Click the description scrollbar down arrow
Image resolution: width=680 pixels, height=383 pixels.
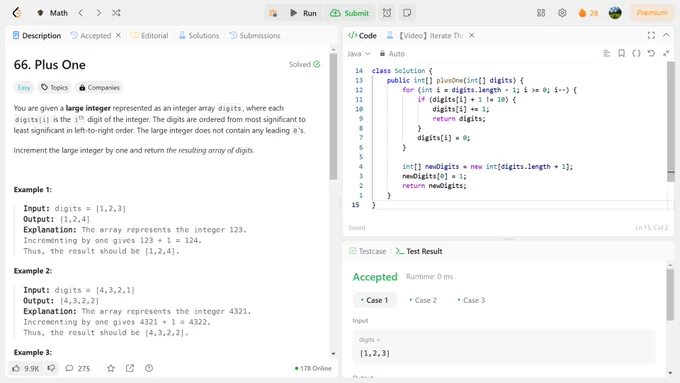(x=333, y=354)
